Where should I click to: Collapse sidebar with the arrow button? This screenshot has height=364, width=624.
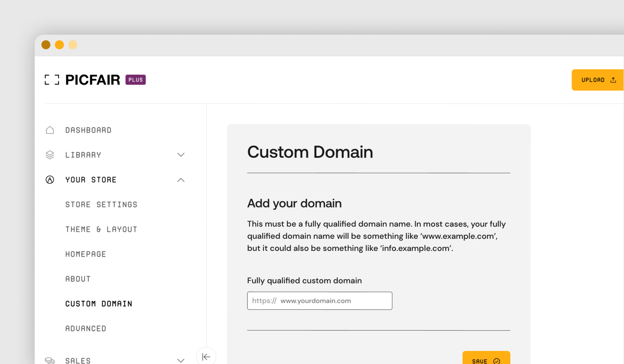click(206, 357)
